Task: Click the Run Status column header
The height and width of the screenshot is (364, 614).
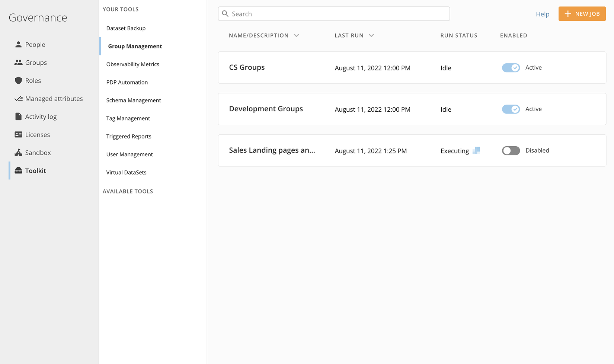Action: click(459, 35)
